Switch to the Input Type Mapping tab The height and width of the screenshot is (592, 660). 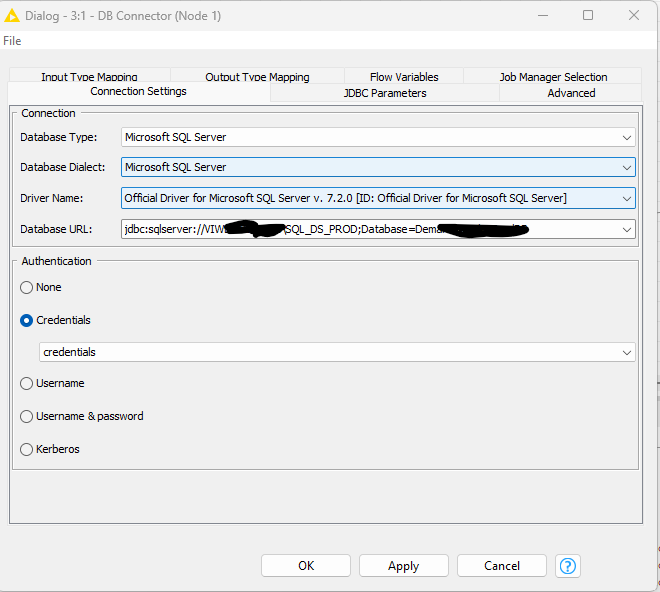[89, 77]
